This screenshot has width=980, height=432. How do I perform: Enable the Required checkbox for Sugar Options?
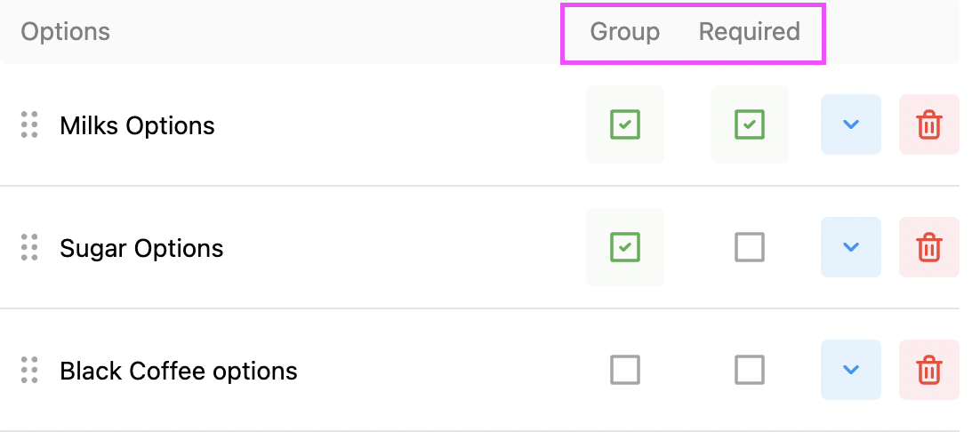pos(750,247)
